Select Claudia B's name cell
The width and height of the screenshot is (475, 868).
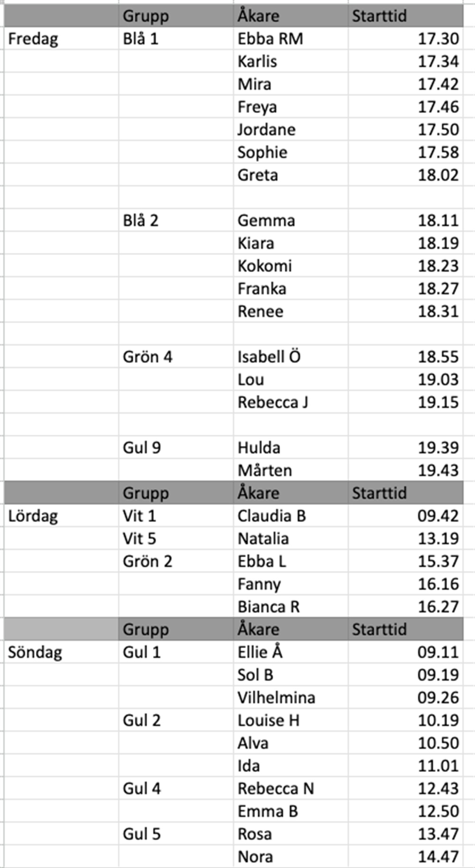coord(272,516)
